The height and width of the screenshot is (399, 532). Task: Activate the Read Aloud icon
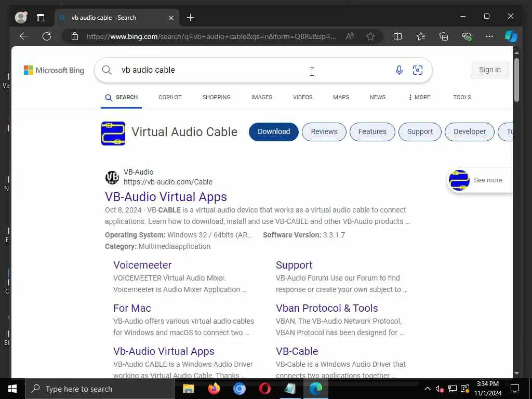pos(350,36)
